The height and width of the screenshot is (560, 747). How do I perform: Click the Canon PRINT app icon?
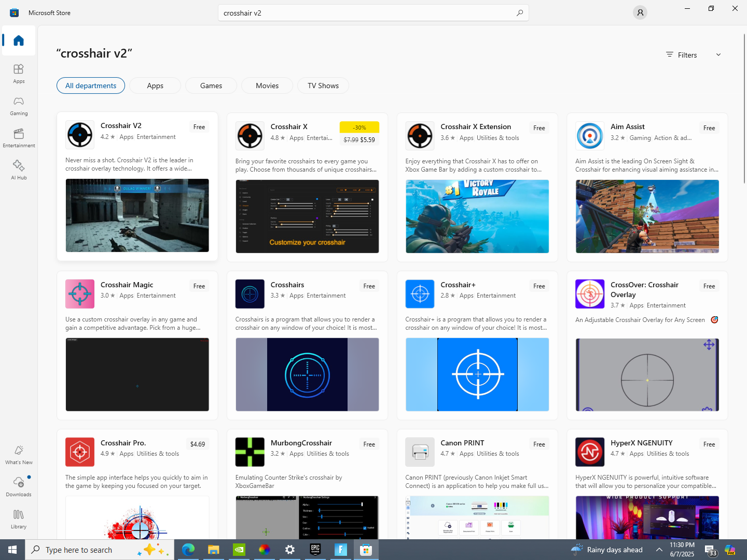click(x=420, y=452)
